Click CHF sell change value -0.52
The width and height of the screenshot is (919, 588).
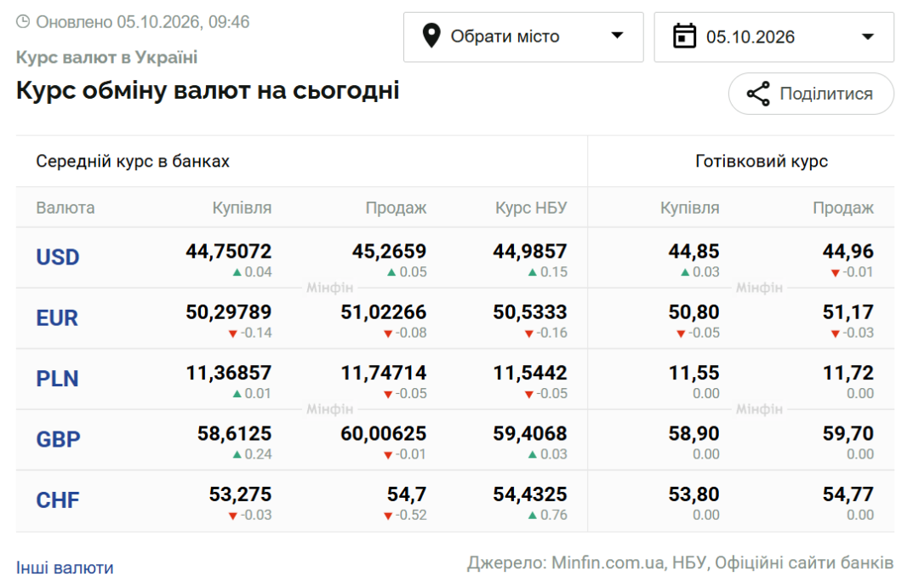(x=412, y=516)
